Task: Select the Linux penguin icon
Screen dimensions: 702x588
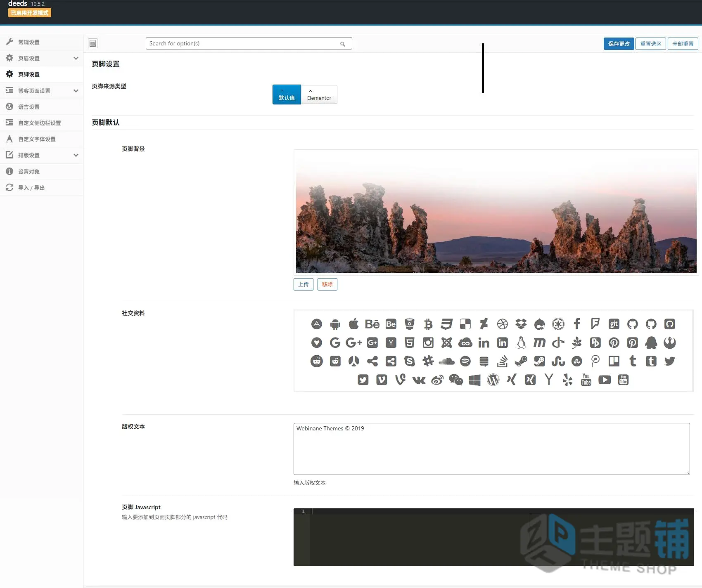Action: tap(521, 343)
